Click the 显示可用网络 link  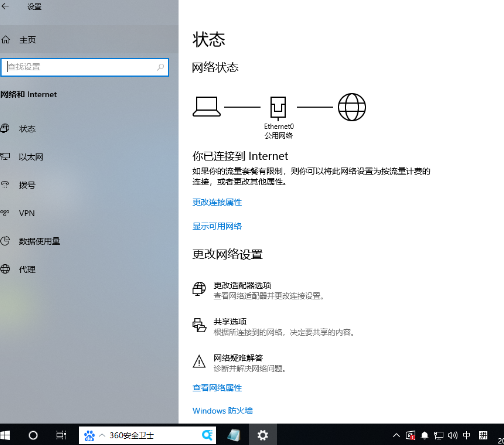click(x=217, y=226)
